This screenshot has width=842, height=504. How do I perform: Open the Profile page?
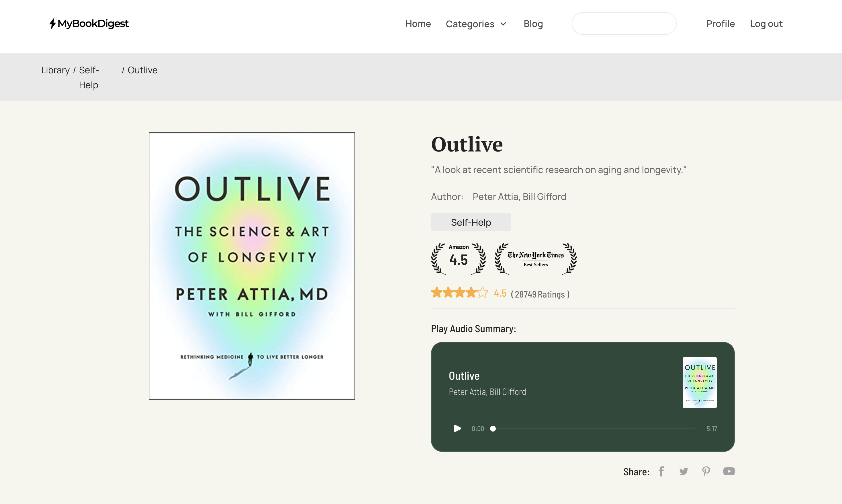click(x=720, y=24)
